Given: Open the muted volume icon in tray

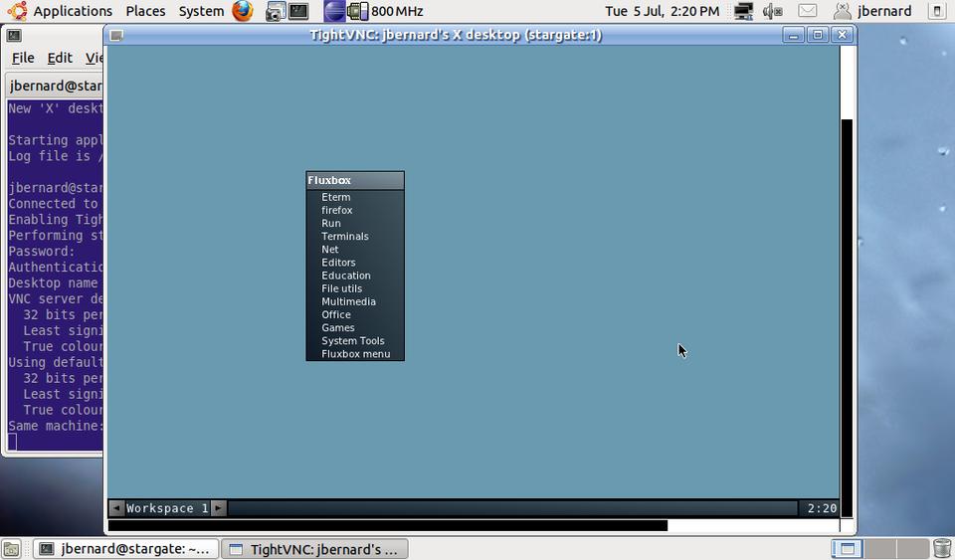Looking at the screenshot, I should 772,11.
